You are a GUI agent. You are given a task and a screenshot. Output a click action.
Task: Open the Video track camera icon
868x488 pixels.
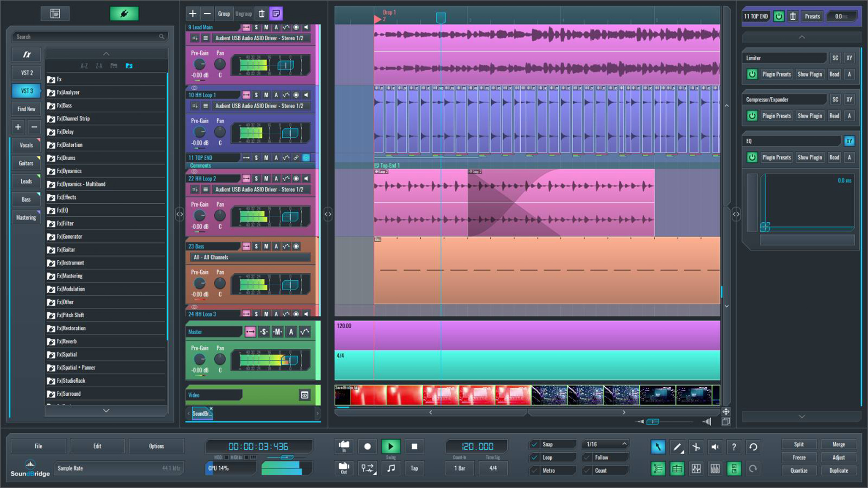pos(305,395)
